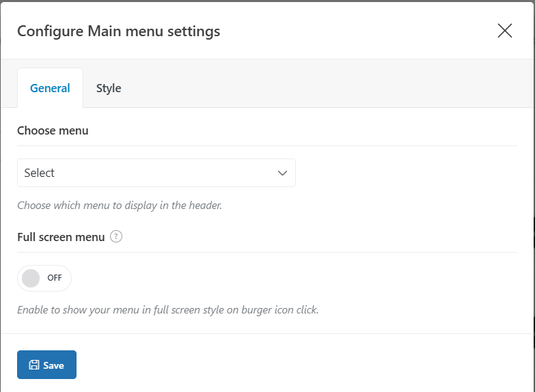This screenshot has height=392, width=535.
Task: Click the "Enable to show your menu" description
Action: point(167,309)
